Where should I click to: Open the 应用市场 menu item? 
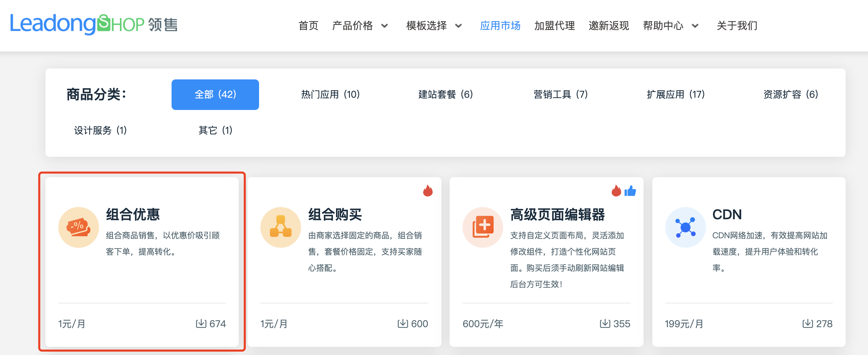point(500,26)
